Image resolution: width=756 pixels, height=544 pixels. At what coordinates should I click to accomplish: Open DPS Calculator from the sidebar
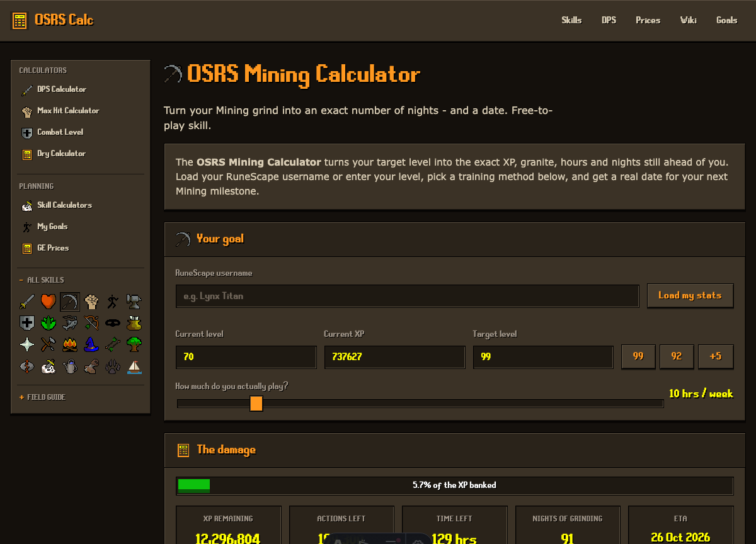coord(81,89)
